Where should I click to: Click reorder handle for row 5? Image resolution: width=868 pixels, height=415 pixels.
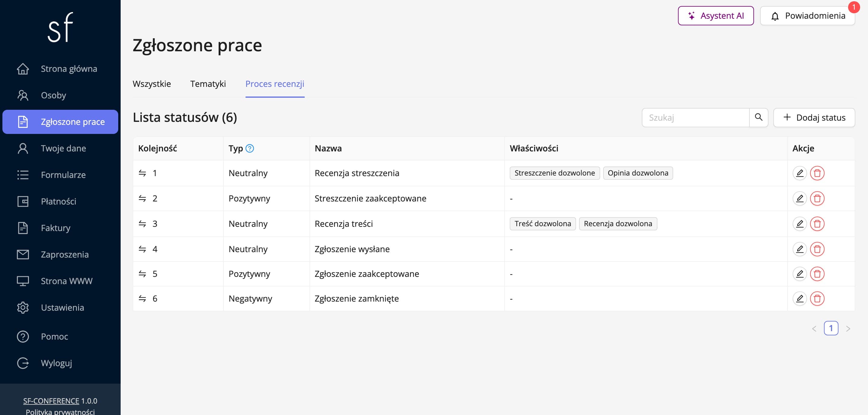point(142,274)
